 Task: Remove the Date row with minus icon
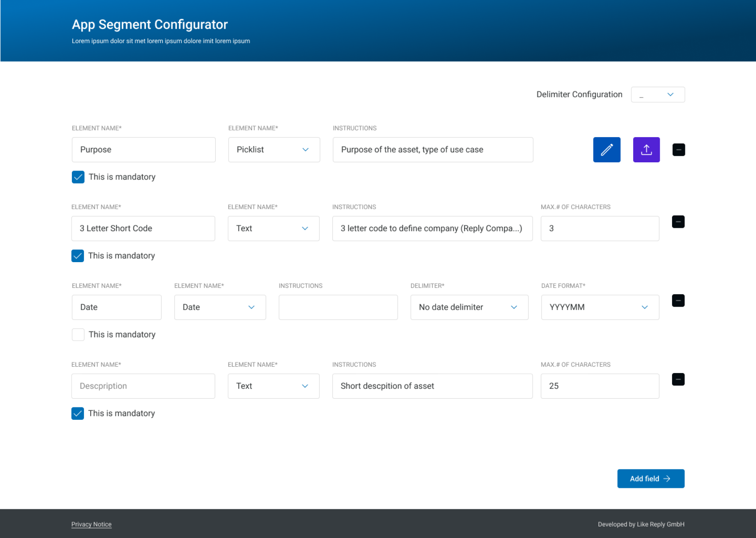point(678,301)
